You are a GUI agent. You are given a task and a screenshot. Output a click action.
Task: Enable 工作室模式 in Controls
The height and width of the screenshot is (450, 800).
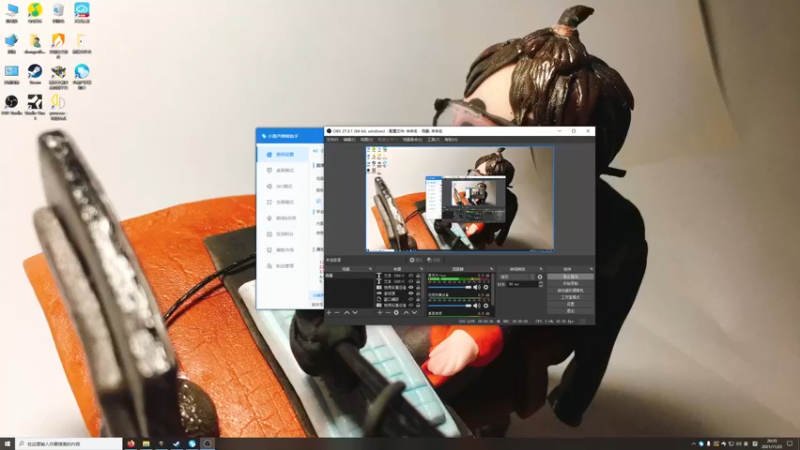pos(570,297)
